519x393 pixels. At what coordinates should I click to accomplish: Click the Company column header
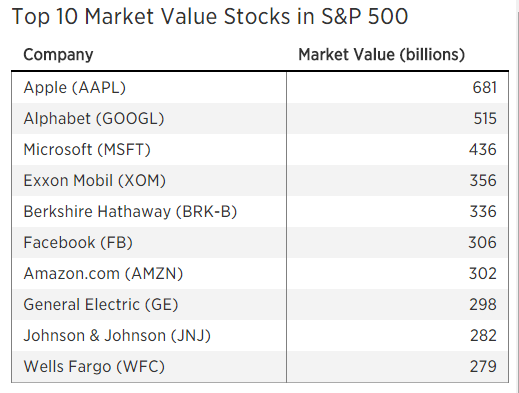click(x=58, y=55)
